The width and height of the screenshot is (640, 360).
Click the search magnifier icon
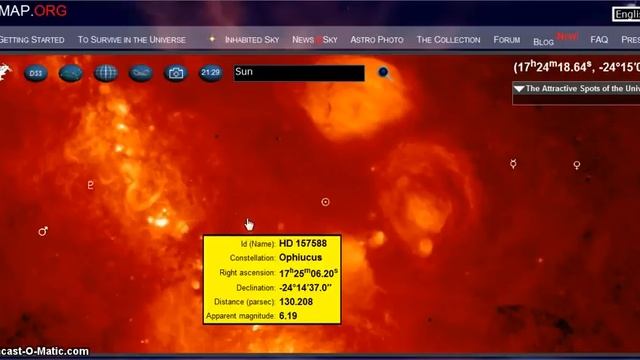[x=383, y=73]
